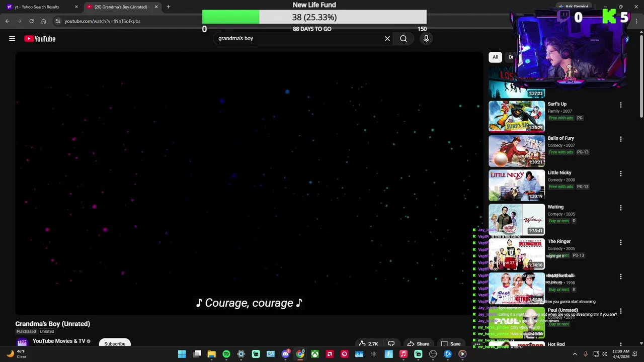644x362 pixels.
Task: Open Surf's Up thumbnail
Action: [x=517, y=116]
